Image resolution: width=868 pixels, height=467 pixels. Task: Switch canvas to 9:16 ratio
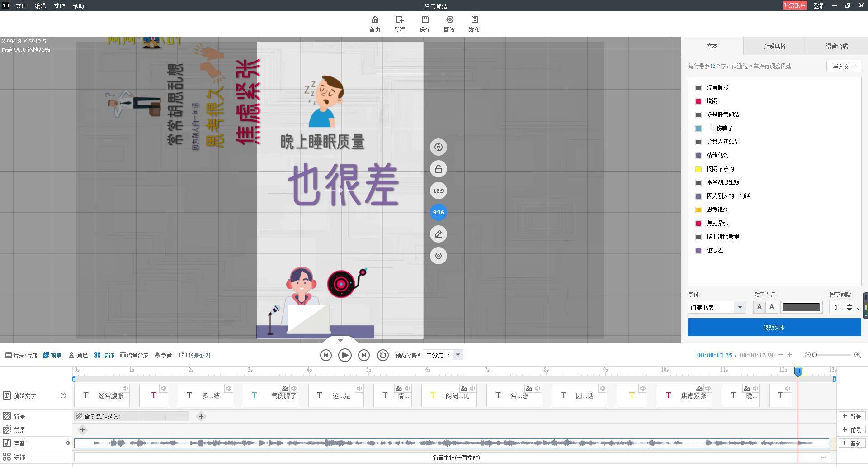[438, 212]
